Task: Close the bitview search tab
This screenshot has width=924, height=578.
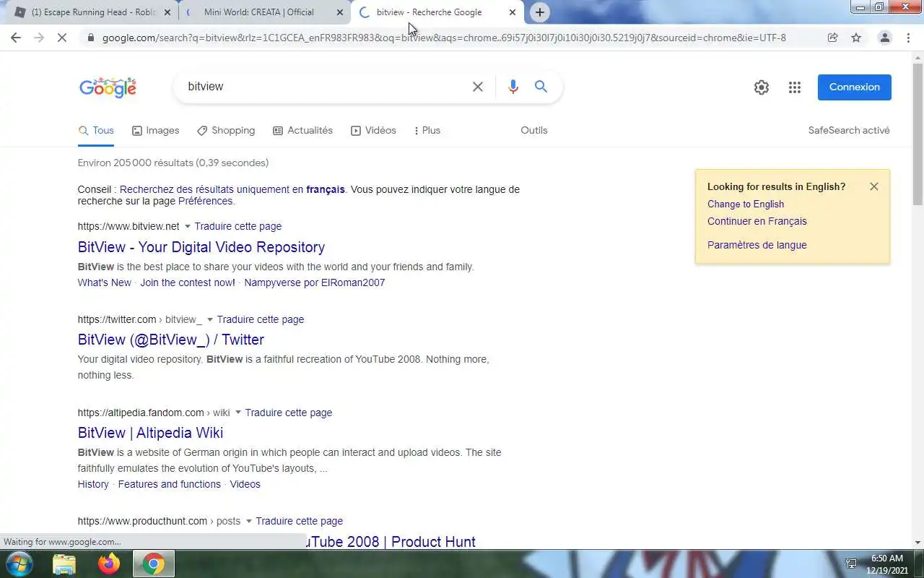Action: (x=513, y=12)
